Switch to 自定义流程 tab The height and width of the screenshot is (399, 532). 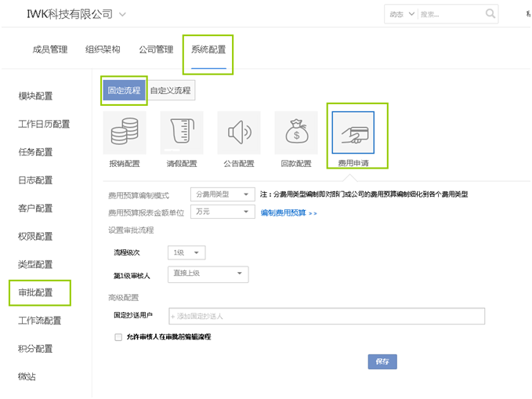coord(171,91)
